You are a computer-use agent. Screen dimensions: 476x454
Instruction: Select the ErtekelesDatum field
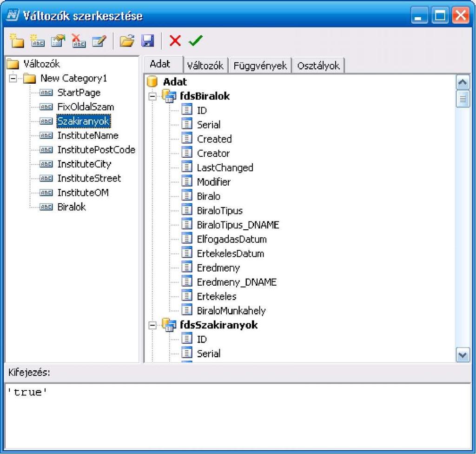(x=231, y=253)
